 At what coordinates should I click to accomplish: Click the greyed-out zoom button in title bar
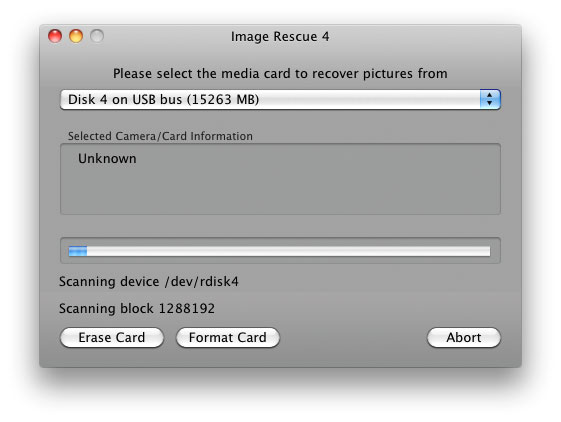pos(97,36)
